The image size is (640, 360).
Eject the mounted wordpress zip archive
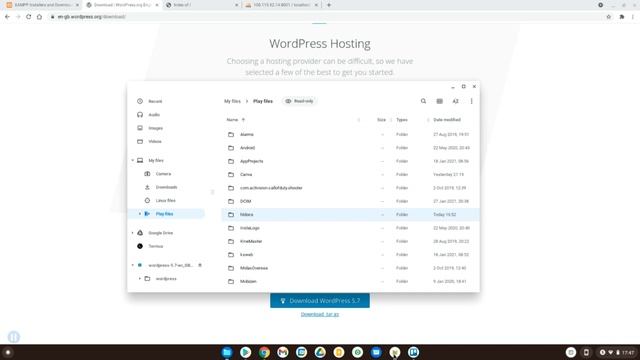pos(200,265)
